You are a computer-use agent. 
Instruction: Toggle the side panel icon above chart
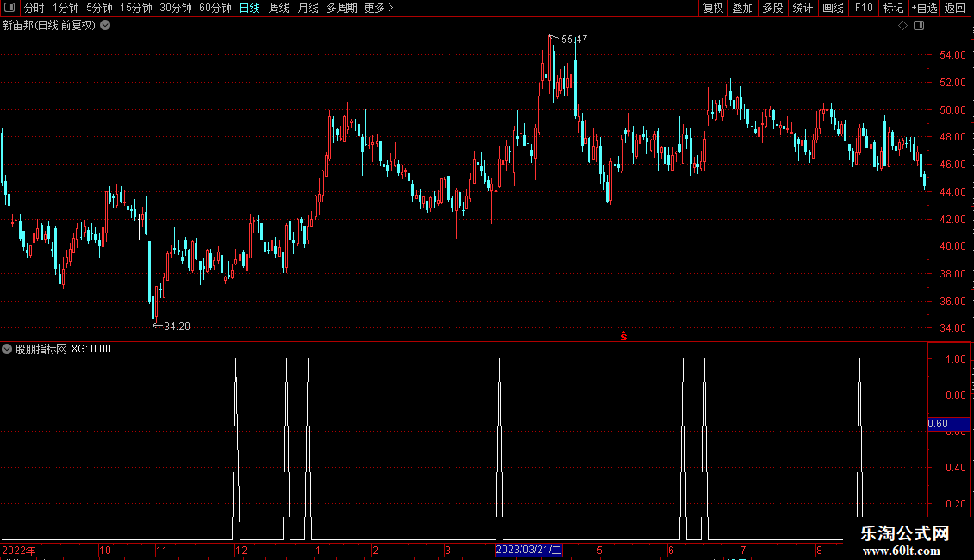tap(919, 26)
